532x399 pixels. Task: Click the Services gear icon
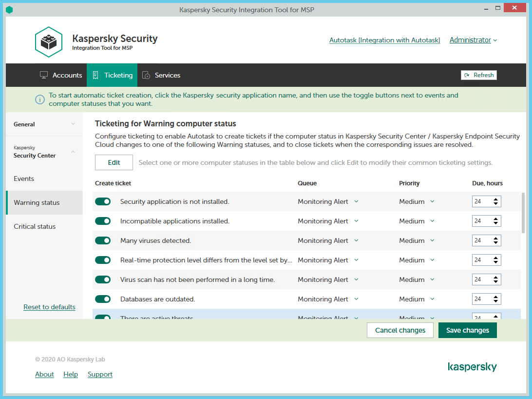click(x=146, y=75)
